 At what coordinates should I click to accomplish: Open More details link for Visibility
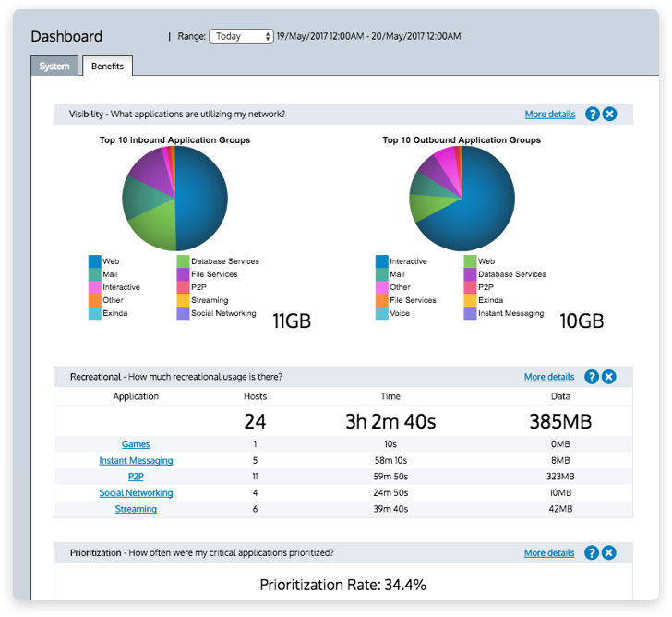(x=549, y=115)
